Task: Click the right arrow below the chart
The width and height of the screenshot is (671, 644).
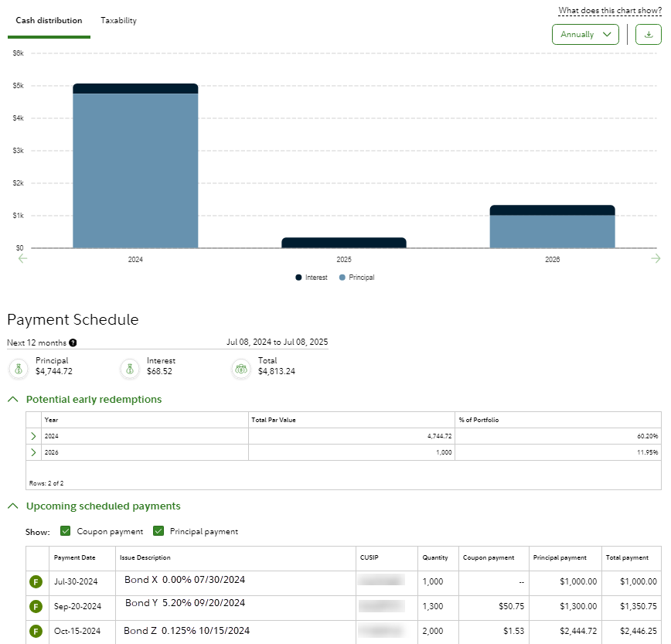Action: 656,259
